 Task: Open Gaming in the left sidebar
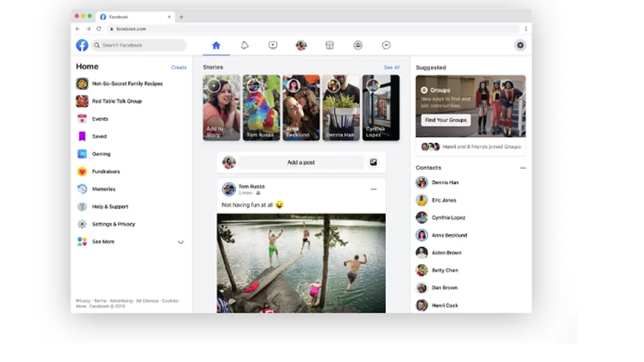[x=93, y=154]
